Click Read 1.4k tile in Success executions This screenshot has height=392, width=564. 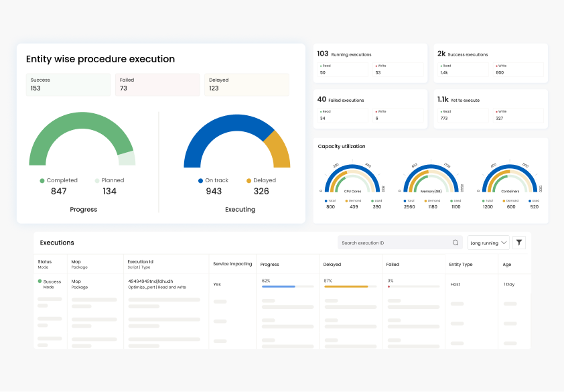point(464,70)
